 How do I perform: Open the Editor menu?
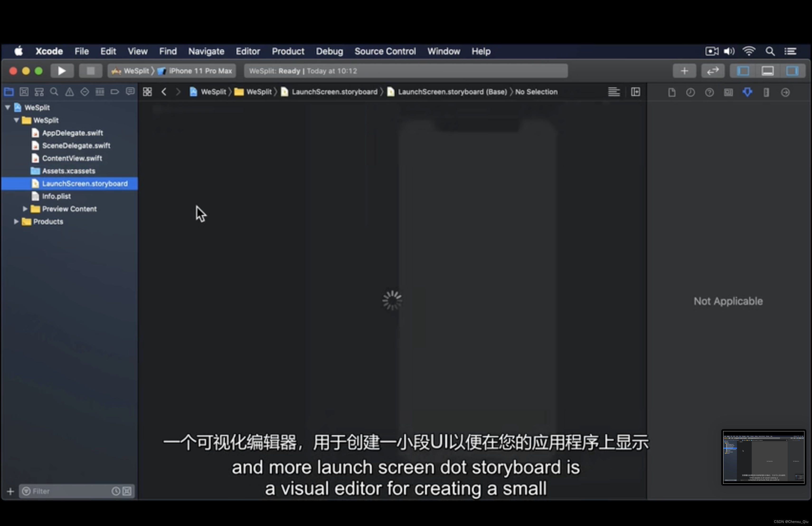[248, 51]
